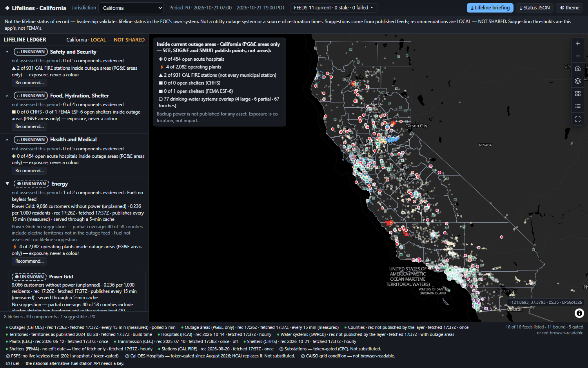
Task: Click the 'Carson City' map label
Action: (x=416, y=126)
